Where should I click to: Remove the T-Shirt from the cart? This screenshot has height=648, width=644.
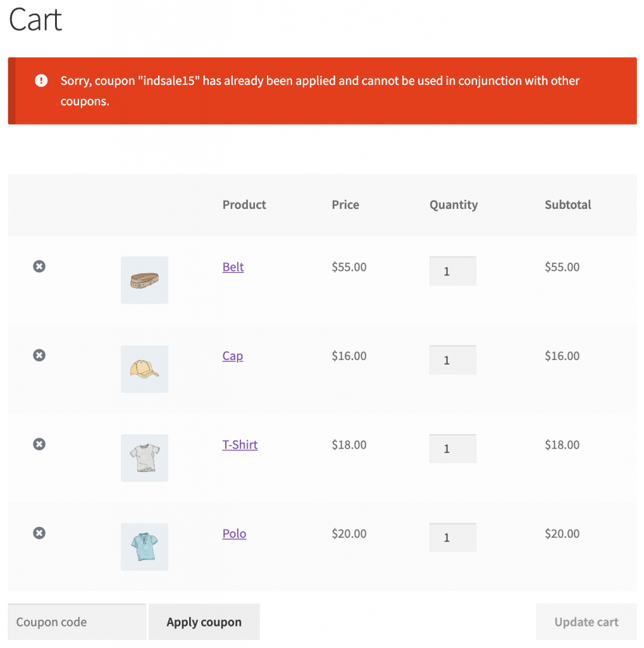(x=39, y=444)
